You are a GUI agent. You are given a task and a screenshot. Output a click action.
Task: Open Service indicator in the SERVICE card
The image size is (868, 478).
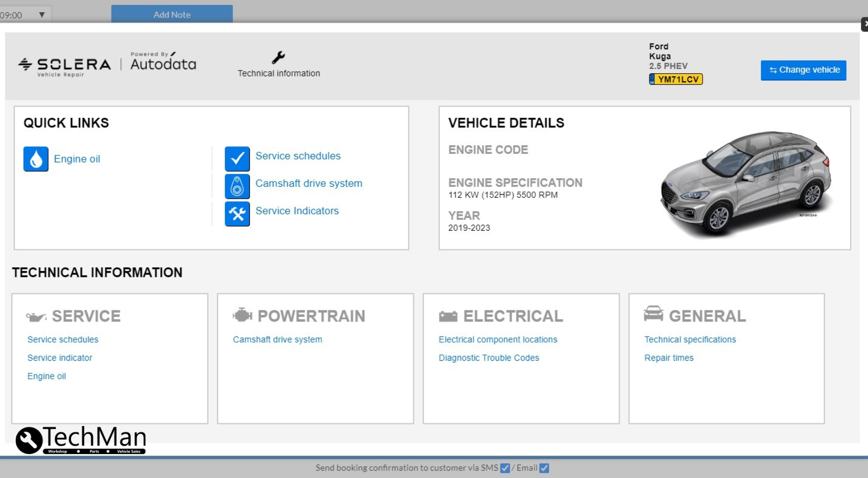pos(60,358)
